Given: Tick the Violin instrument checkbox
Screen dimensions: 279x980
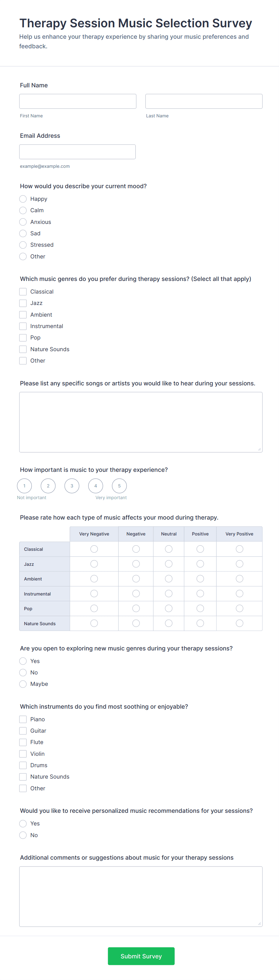Looking at the screenshot, I should coord(23,754).
